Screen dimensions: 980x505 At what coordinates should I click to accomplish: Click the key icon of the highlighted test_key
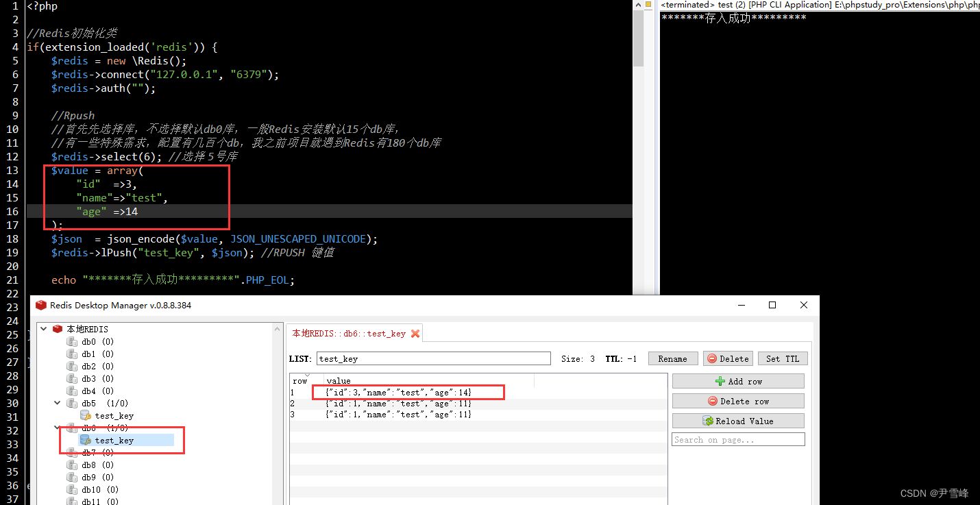(86, 441)
